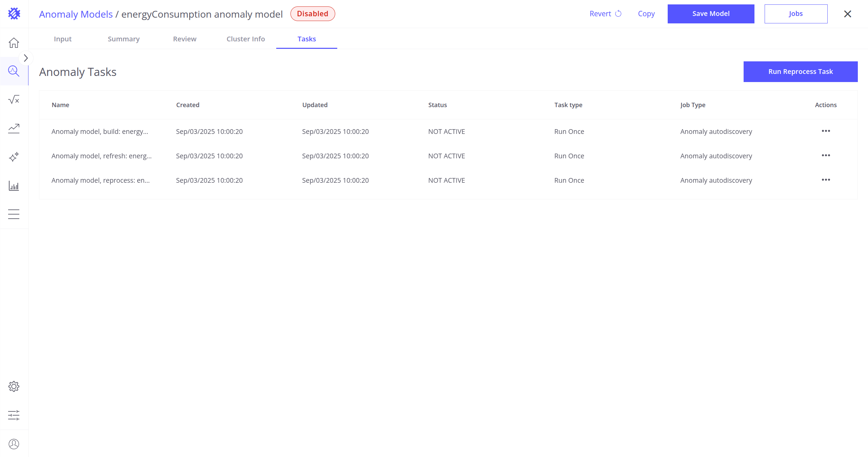
Task: Open the gear settings icon
Action: pos(14,386)
